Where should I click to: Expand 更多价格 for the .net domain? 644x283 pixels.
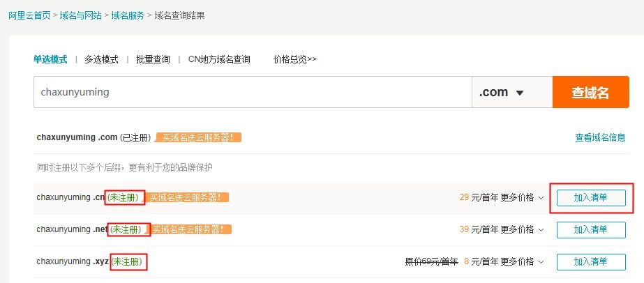(522, 229)
